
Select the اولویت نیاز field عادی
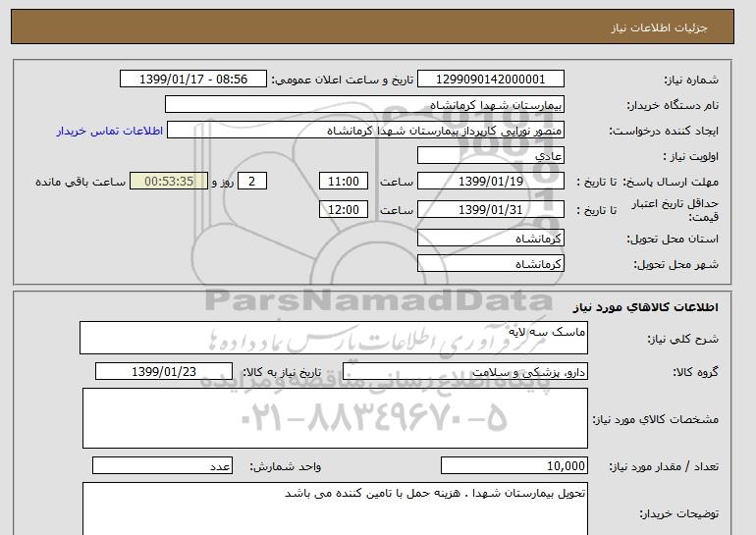point(490,156)
